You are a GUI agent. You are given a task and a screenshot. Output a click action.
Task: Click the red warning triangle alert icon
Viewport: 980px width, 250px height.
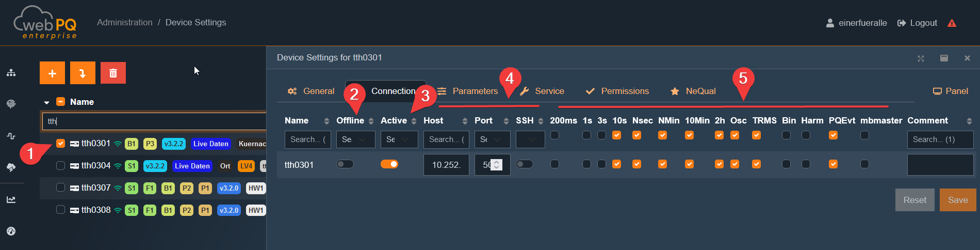pos(952,23)
